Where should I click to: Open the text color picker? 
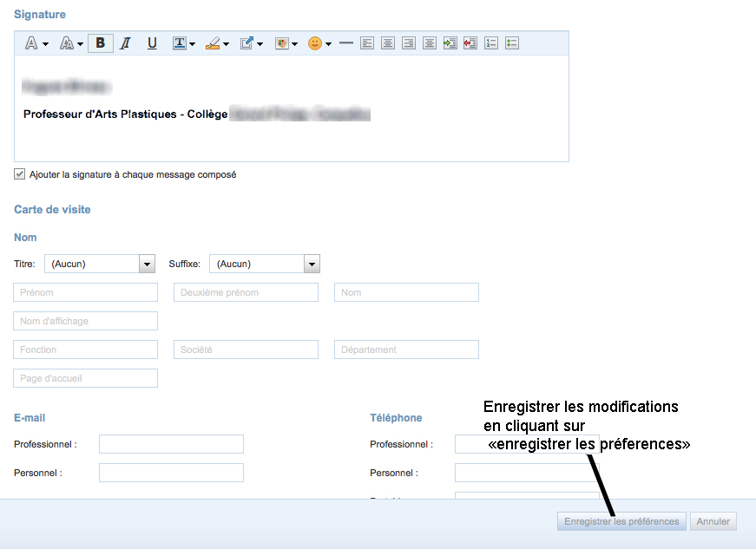(x=183, y=43)
